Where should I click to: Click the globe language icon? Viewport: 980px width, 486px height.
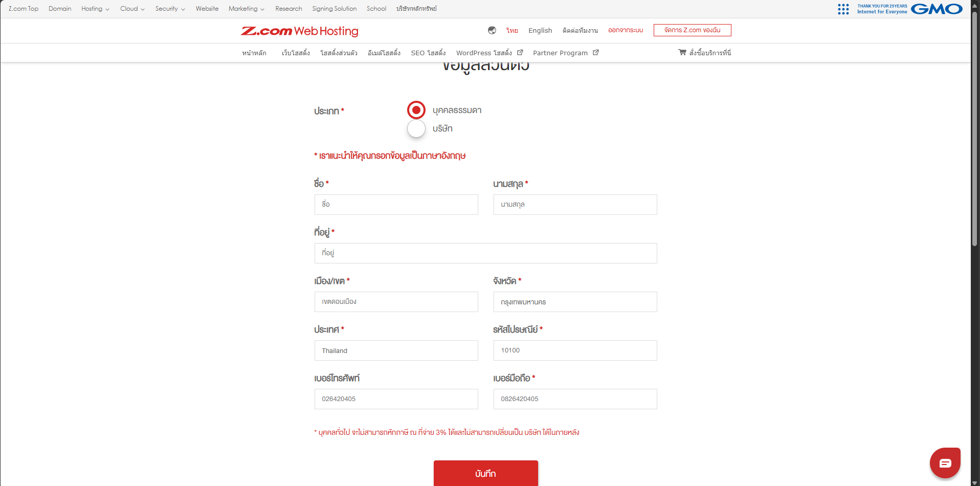492,30
